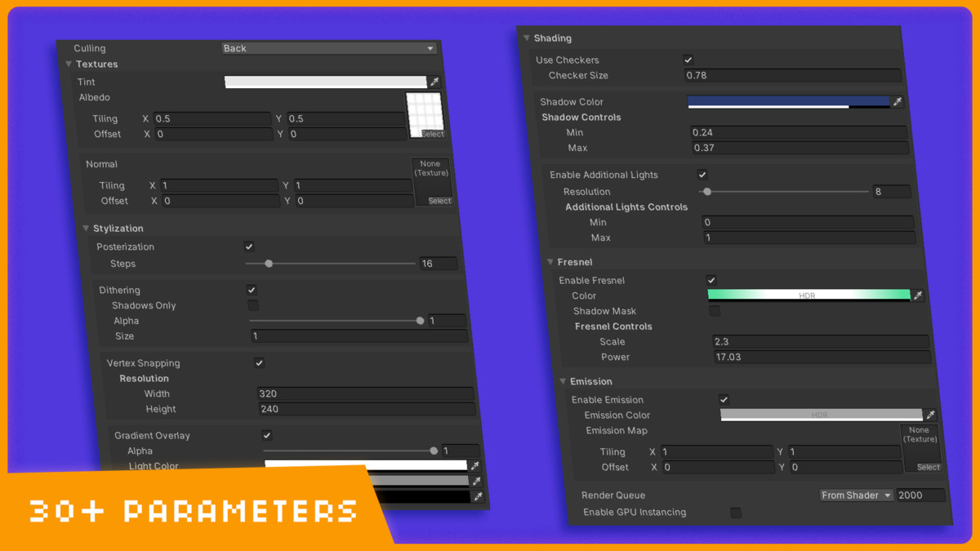Click the Render Queue value field 2000
The image size is (980, 551).
pyautogui.click(x=920, y=495)
